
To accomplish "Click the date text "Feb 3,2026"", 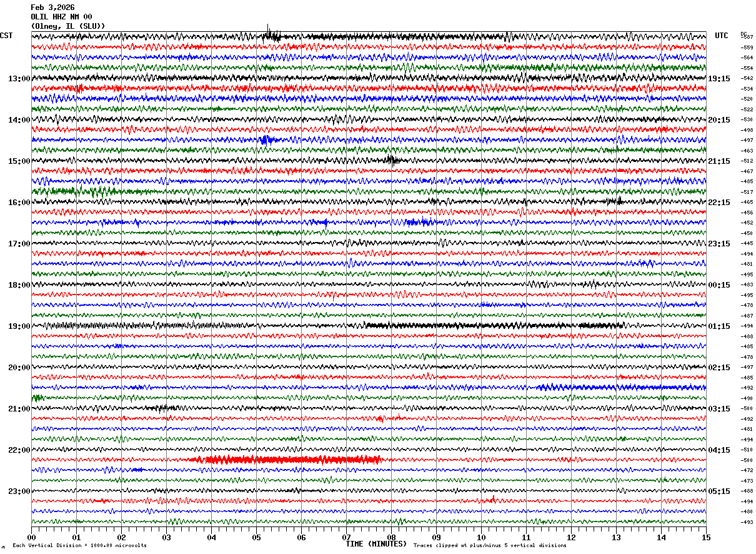I will click(x=52, y=8).
